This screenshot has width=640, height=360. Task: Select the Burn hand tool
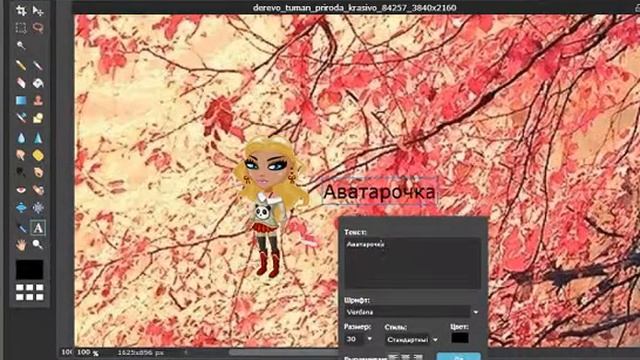tap(38, 172)
